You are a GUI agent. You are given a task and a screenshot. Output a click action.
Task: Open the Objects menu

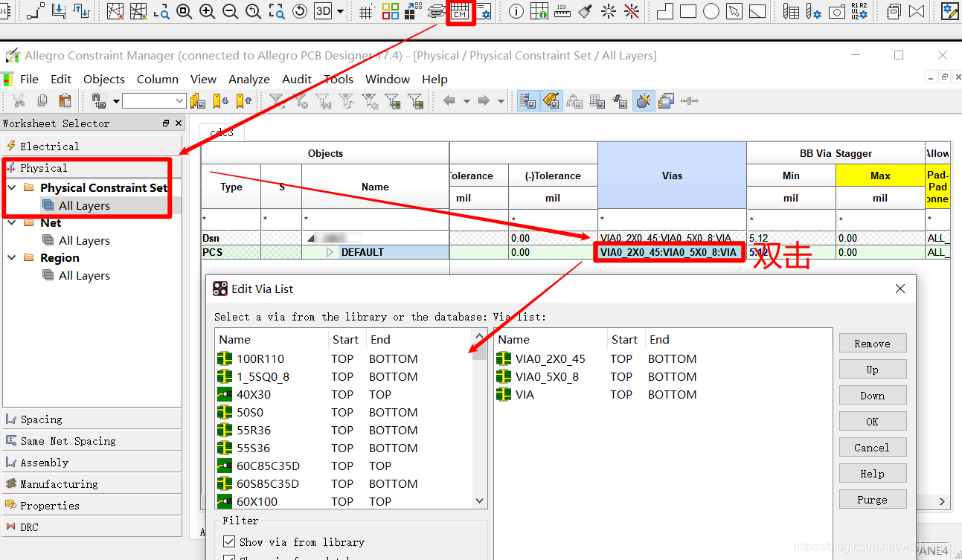pos(104,79)
